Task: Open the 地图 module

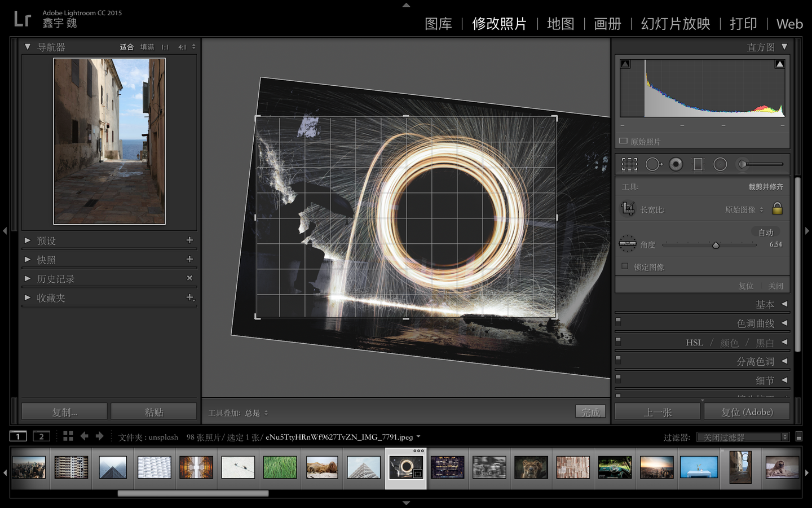Action: (561, 24)
